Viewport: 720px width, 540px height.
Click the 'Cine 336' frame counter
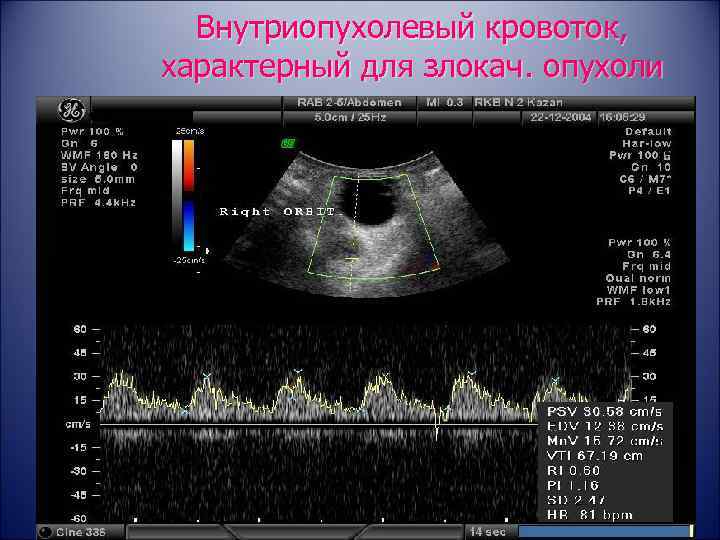(x=81, y=532)
